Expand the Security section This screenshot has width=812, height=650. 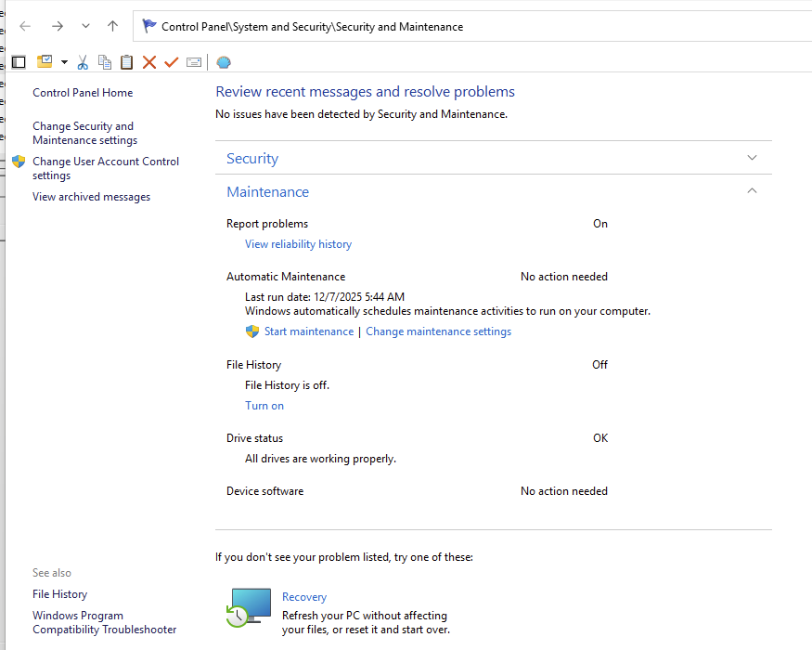coord(752,158)
